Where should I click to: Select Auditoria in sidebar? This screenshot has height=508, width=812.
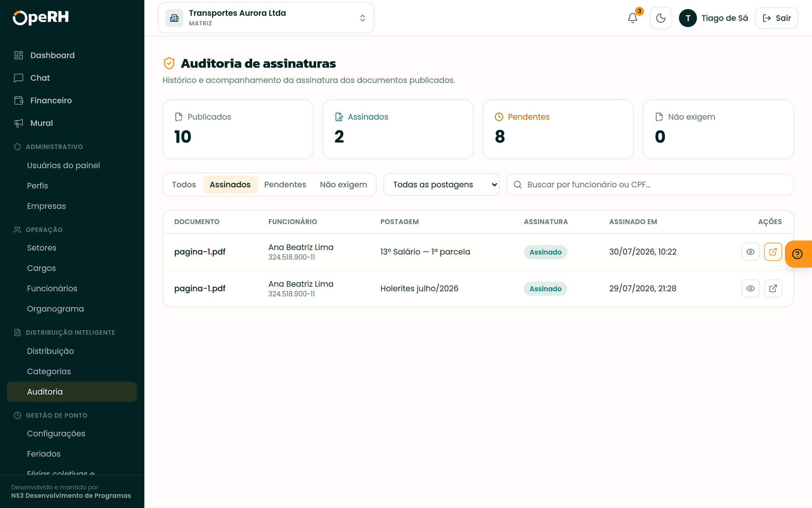[x=72, y=392]
